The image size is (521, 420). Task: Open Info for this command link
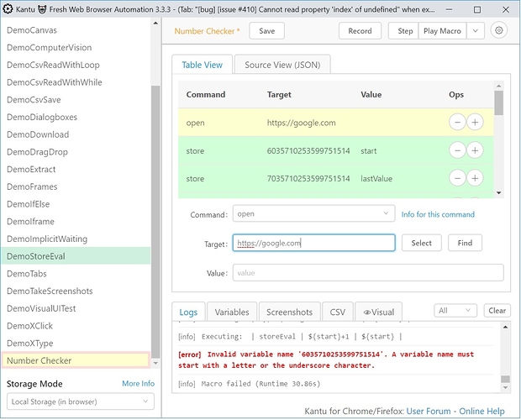[438, 214]
